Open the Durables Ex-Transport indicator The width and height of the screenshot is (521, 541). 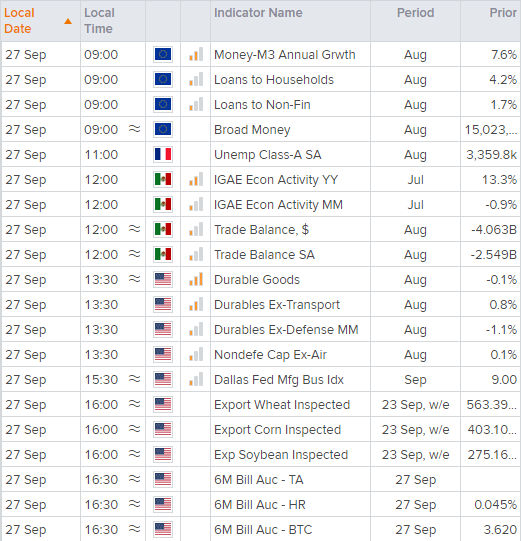[277, 305]
